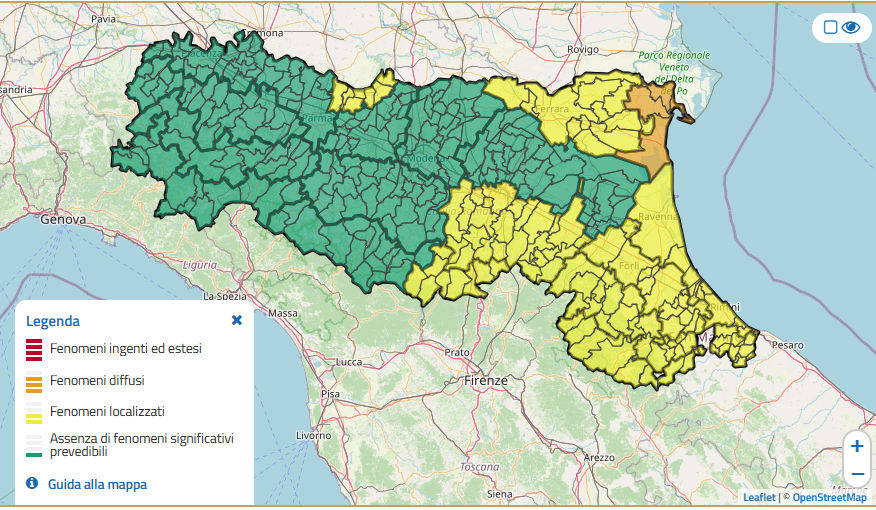Image resolution: width=876 pixels, height=510 pixels.
Task: Close the Legenda panel
Action: tap(237, 321)
